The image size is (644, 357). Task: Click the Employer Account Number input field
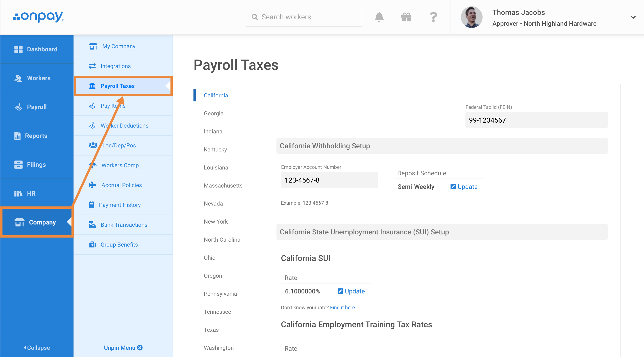pyautogui.click(x=329, y=180)
